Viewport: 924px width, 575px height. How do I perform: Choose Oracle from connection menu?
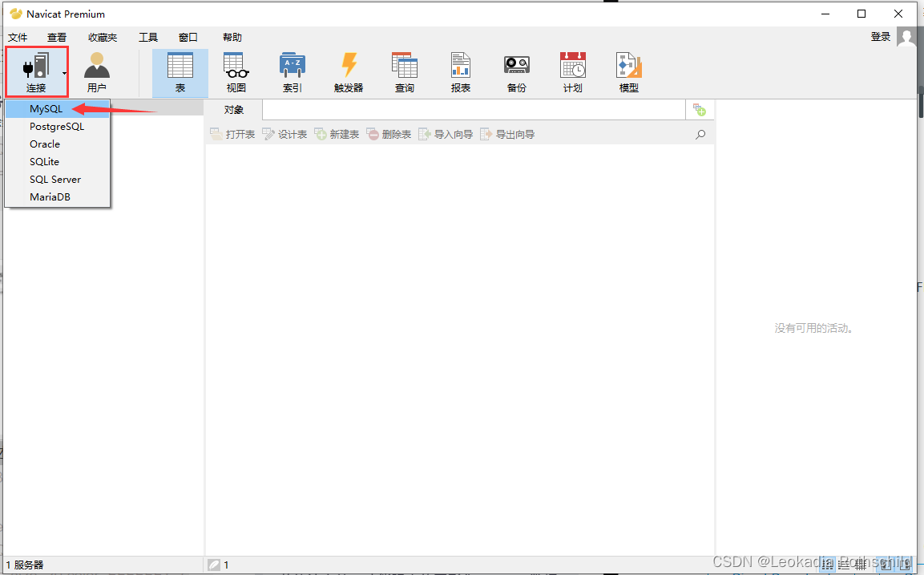(57, 144)
